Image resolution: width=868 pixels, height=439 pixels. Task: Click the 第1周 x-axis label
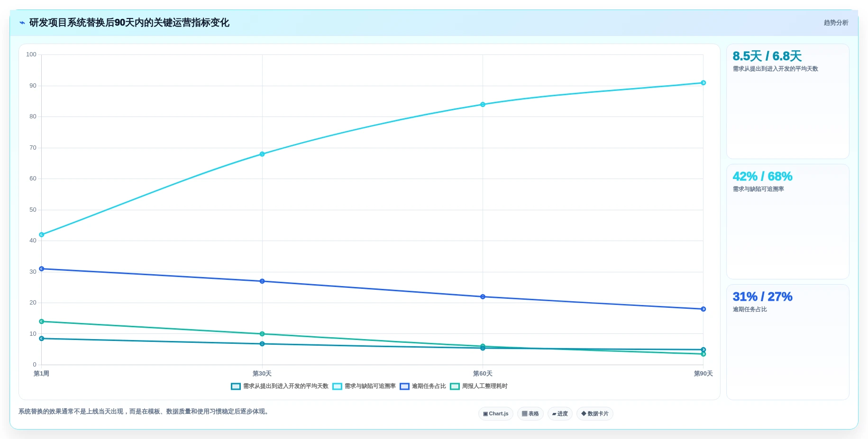41,374
